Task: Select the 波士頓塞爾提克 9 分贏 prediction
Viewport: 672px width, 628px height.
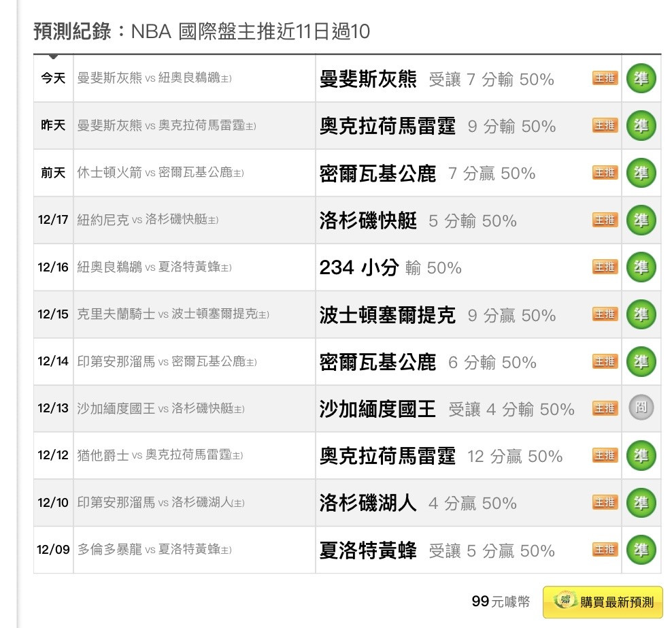Action: click(437, 314)
